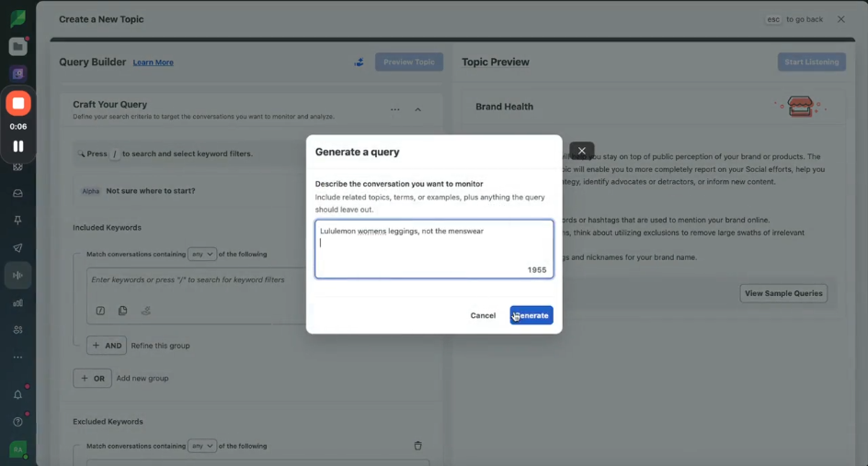Open the Publishing paper plane icon
The image size is (868, 466).
(x=17, y=248)
